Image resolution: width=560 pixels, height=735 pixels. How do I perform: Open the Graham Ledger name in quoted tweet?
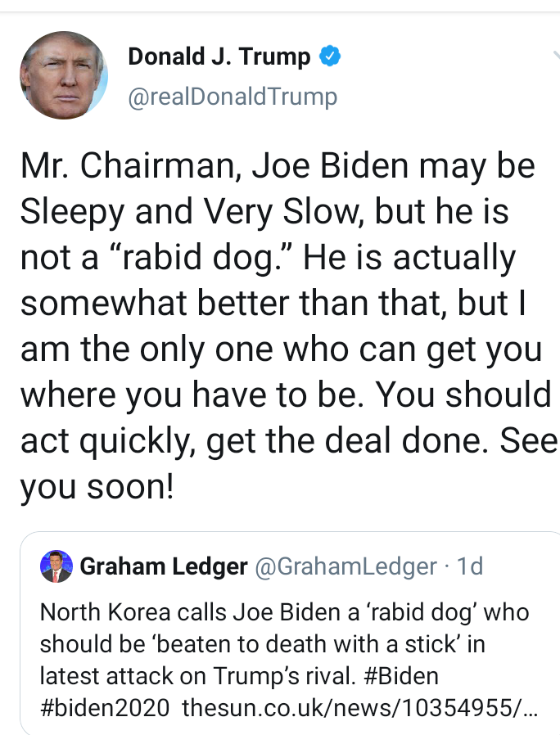164,566
